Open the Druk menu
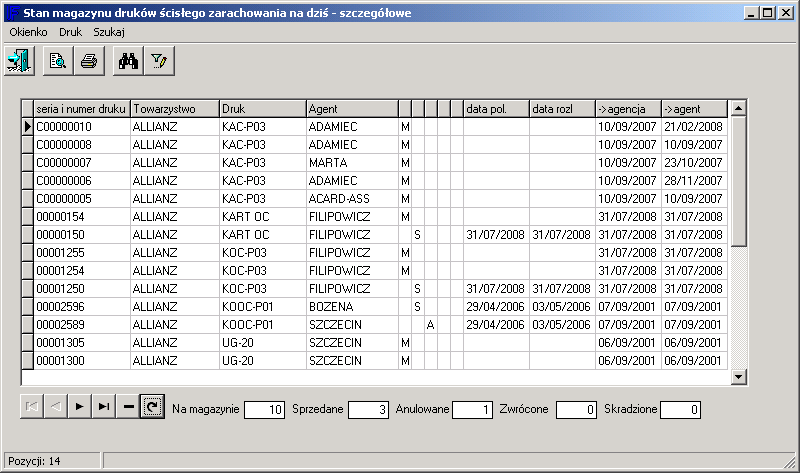Screen dimensions: 800x473 pyautogui.click(x=70, y=32)
